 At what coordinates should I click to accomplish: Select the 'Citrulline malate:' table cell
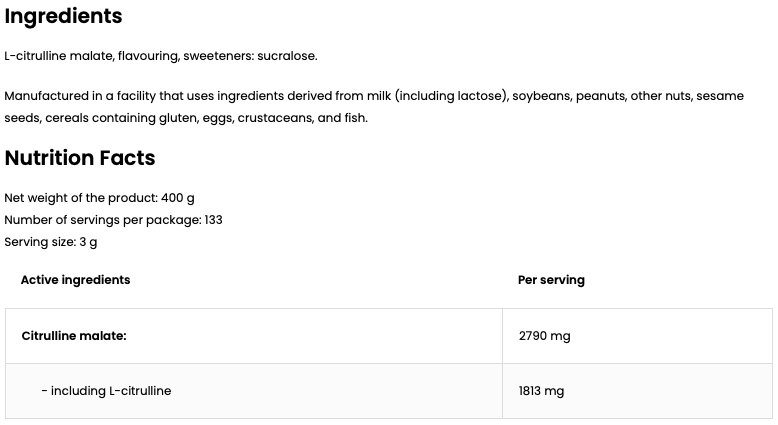click(x=74, y=336)
